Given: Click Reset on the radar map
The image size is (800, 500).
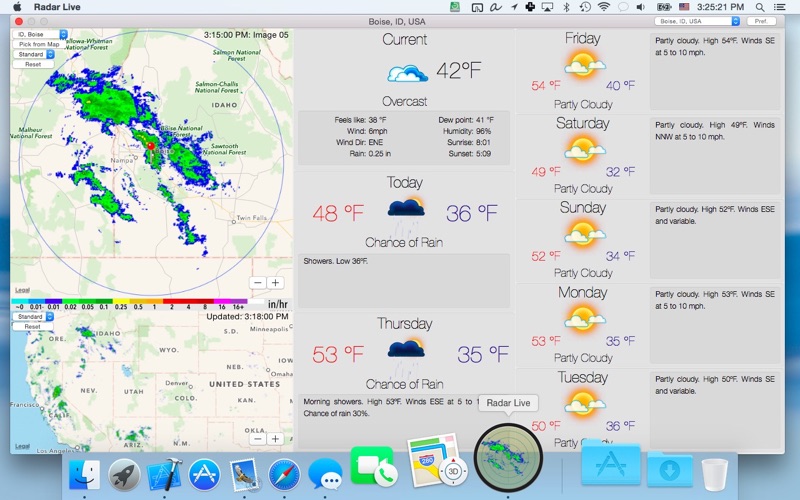Looking at the screenshot, I should point(33,64).
